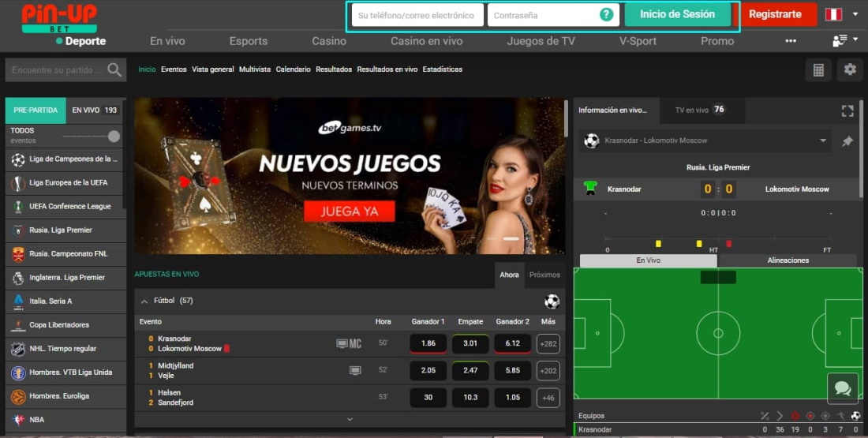Open dropdown arrow beside bet slip icon
The width and height of the screenshot is (868, 438).
click(856, 39)
